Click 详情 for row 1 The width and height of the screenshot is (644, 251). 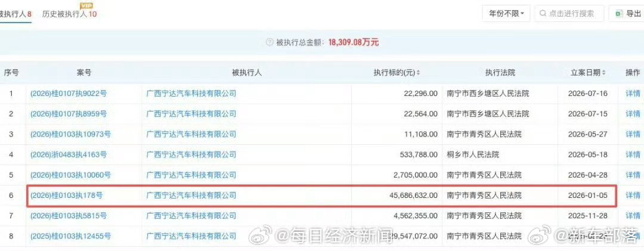(x=633, y=94)
